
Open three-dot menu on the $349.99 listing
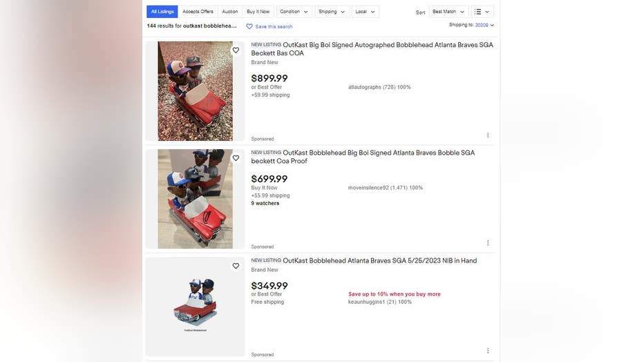tap(488, 350)
